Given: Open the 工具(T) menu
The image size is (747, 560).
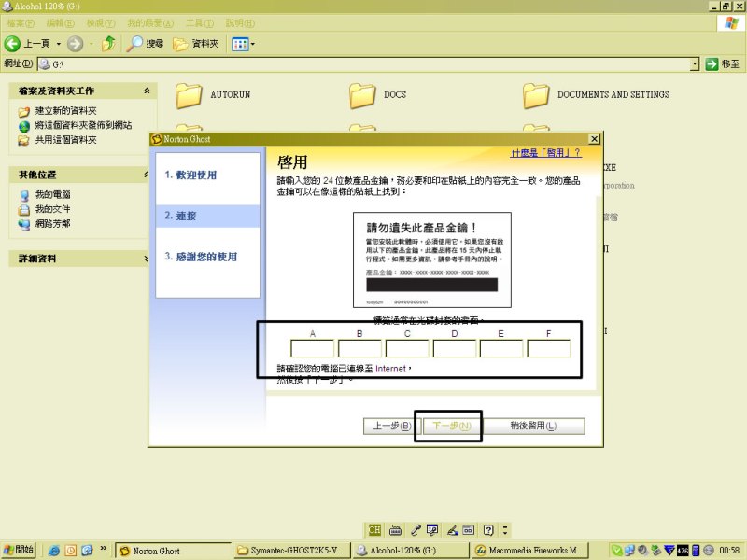Looking at the screenshot, I should pos(200,22).
